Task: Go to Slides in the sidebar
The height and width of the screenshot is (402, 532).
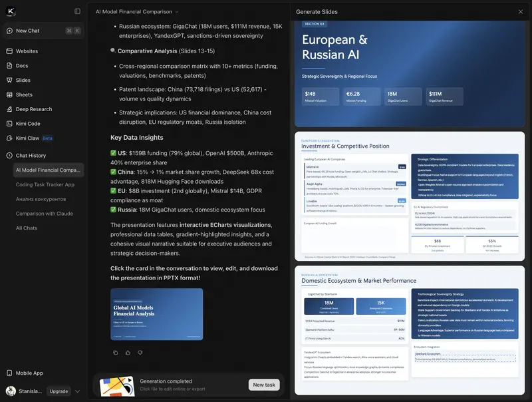Action: click(x=23, y=81)
